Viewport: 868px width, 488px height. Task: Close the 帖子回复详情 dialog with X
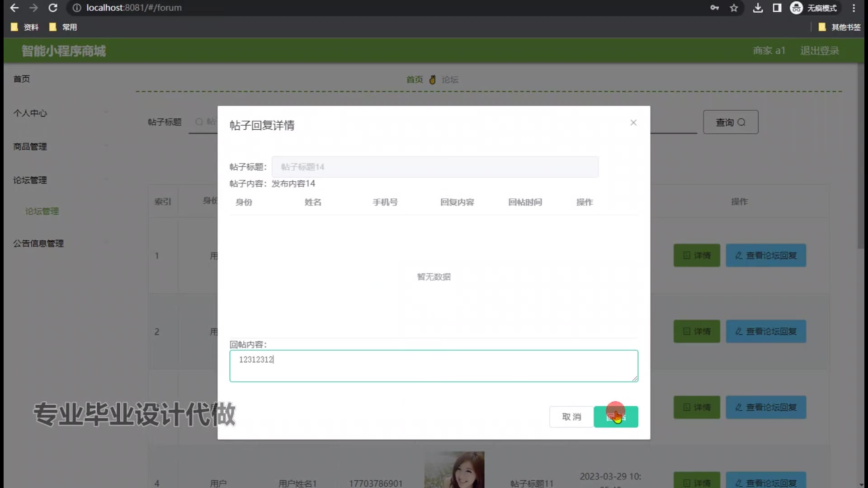pyautogui.click(x=633, y=122)
